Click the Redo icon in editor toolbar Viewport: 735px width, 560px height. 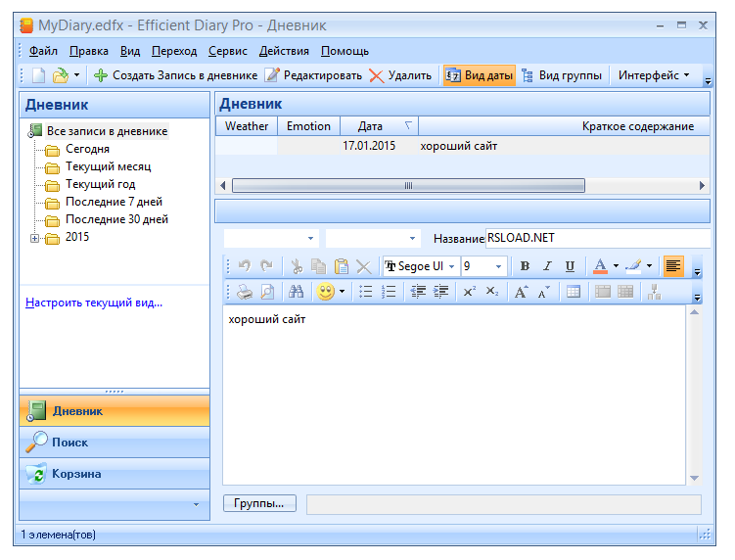coord(267,266)
